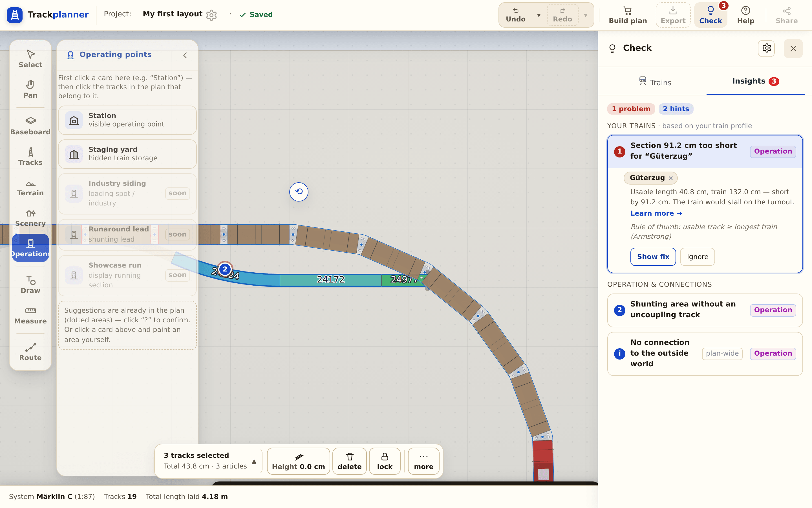Delete the selected tracks
This screenshot has height=508, width=812.
[x=349, y=461]
